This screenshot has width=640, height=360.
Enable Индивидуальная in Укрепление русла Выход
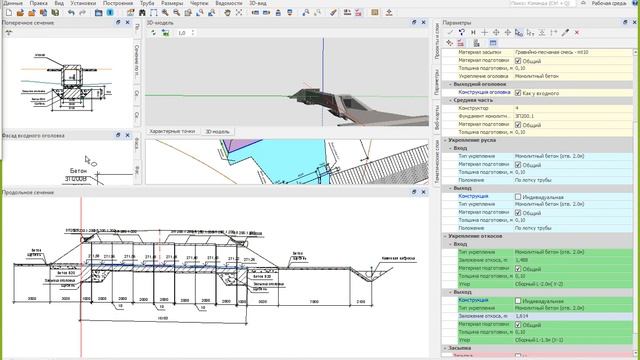518,197
